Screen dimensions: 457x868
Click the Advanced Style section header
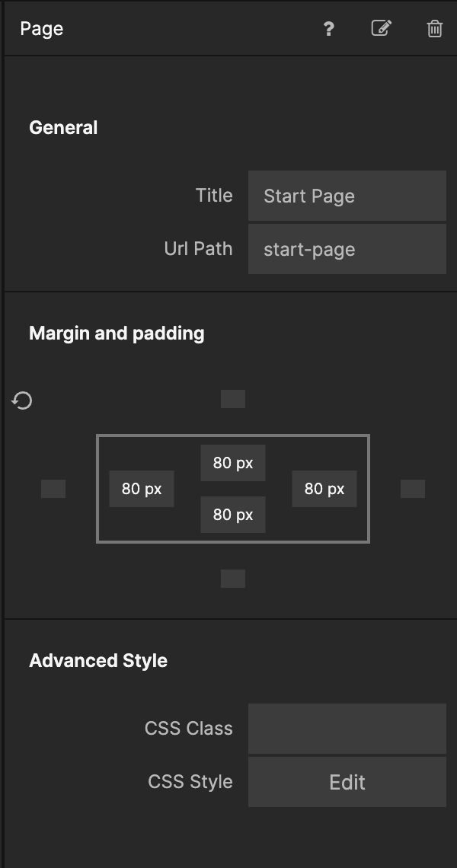pos(98,661)
